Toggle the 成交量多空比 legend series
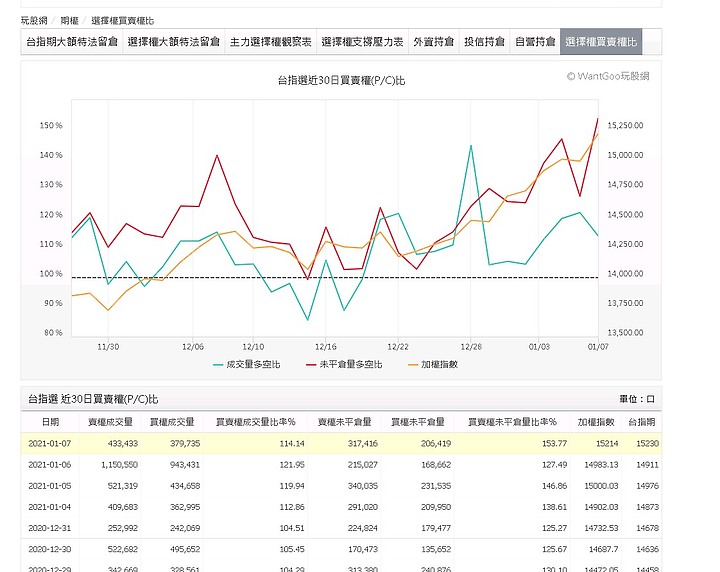 (247, 365)
